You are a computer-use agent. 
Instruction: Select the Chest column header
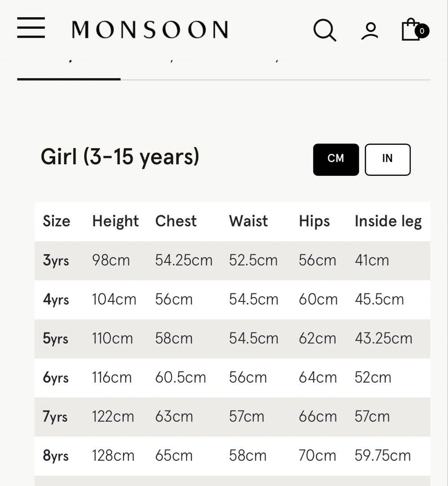coord(176,221)
